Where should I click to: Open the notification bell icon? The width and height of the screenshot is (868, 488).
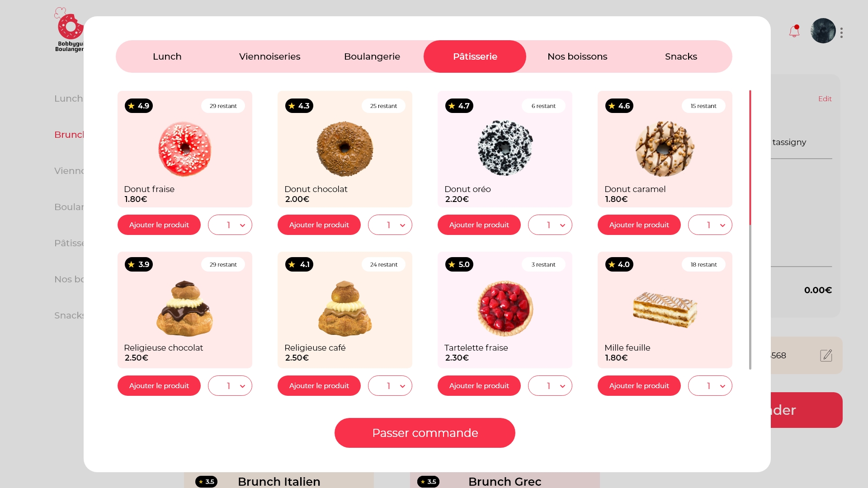(x=794, y=31)
